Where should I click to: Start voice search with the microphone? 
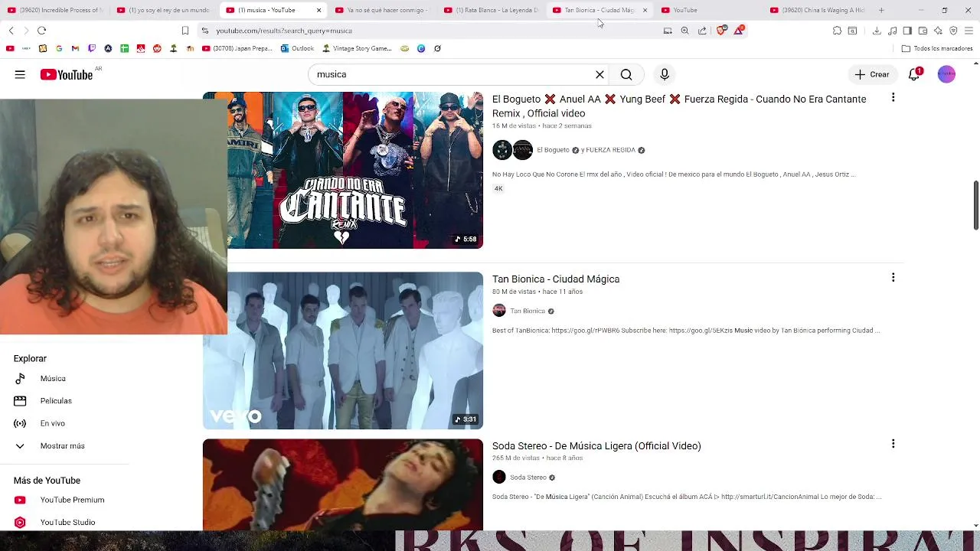coord(665,74)
